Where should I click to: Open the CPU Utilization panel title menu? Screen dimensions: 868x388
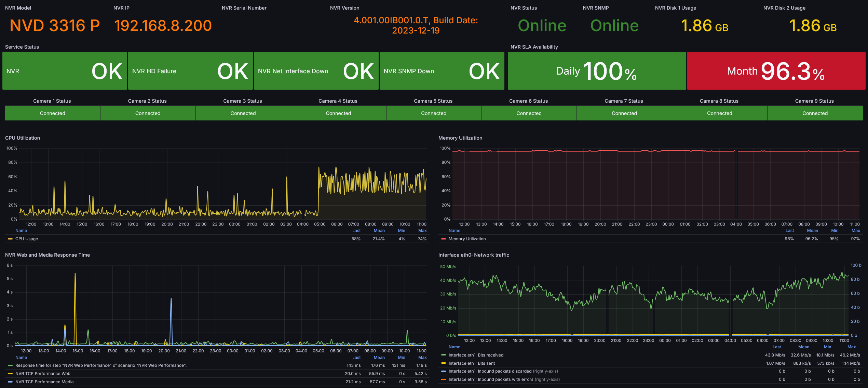23,138
